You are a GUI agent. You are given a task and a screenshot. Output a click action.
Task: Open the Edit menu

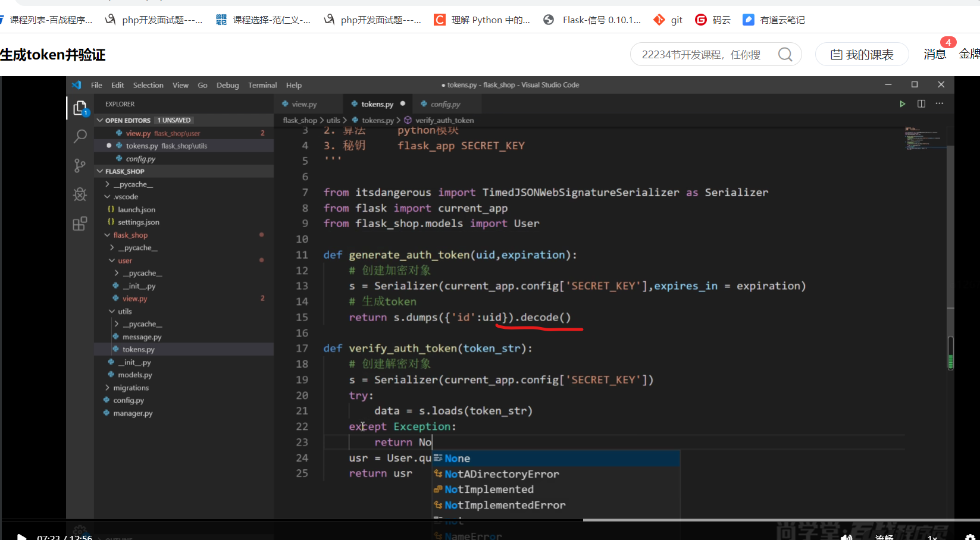(118, 85)
